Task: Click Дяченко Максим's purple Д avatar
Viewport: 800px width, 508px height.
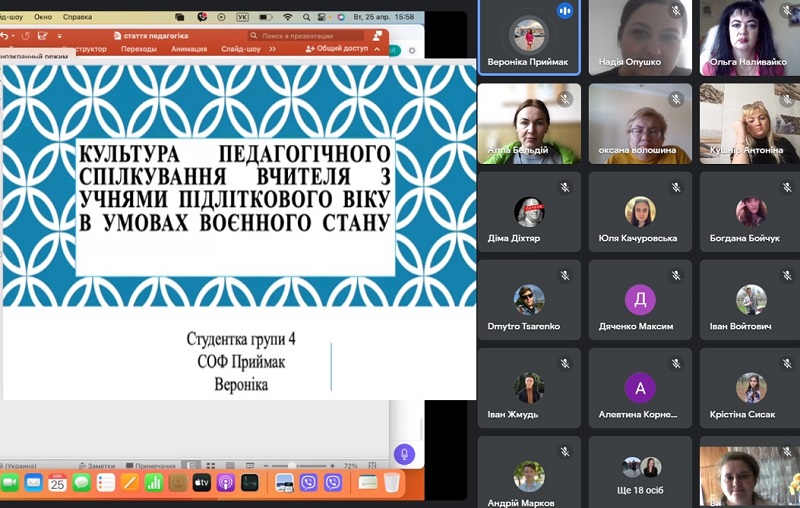Action: pyautogui.click(x=640, y=300)
